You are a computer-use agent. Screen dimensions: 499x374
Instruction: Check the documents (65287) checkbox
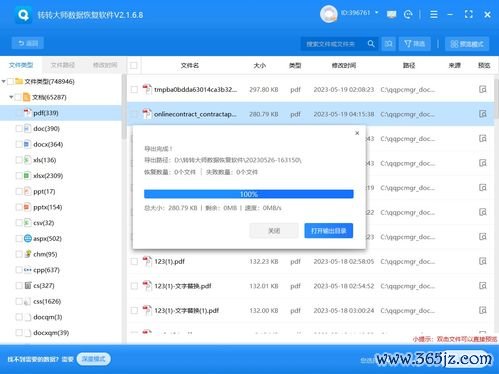[18, 97]
